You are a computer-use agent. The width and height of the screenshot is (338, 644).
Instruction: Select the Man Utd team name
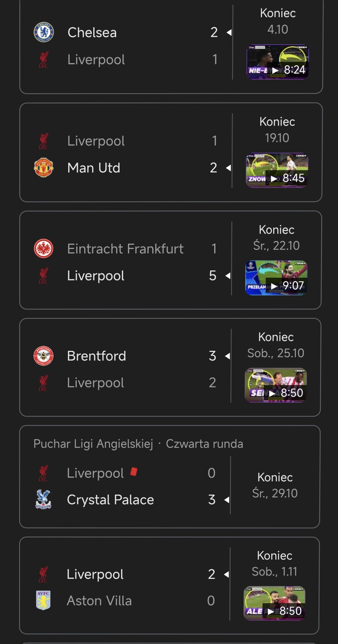(94, 168)
